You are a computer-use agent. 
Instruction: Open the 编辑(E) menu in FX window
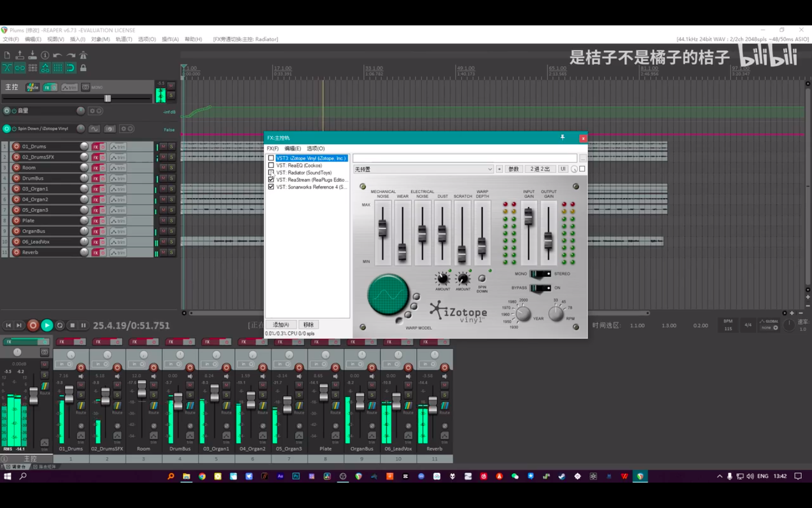coord(293,148)
